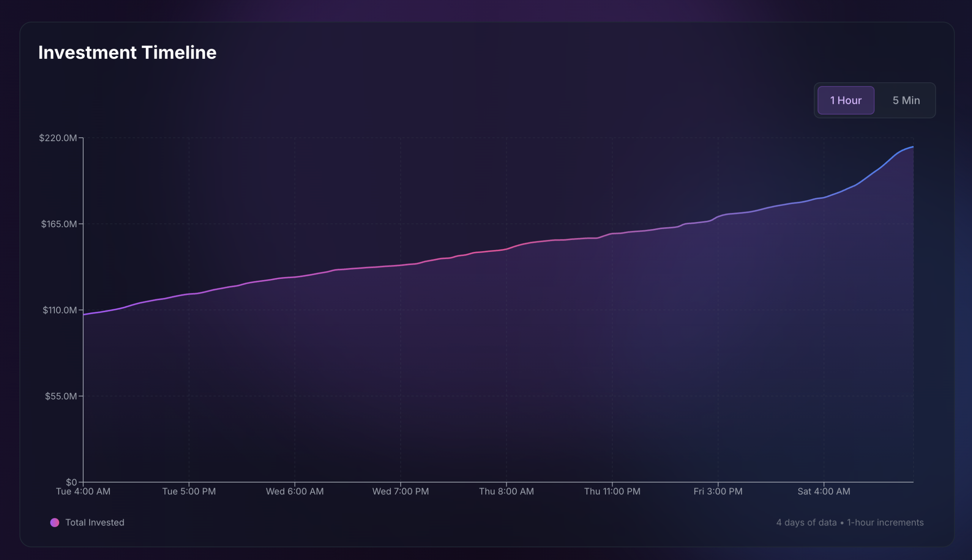Select the Wed 7:00 PM time label
Image resolution: width=972 pixels, height=560 pixels.
pyautogui.click(x=401, y=491)
